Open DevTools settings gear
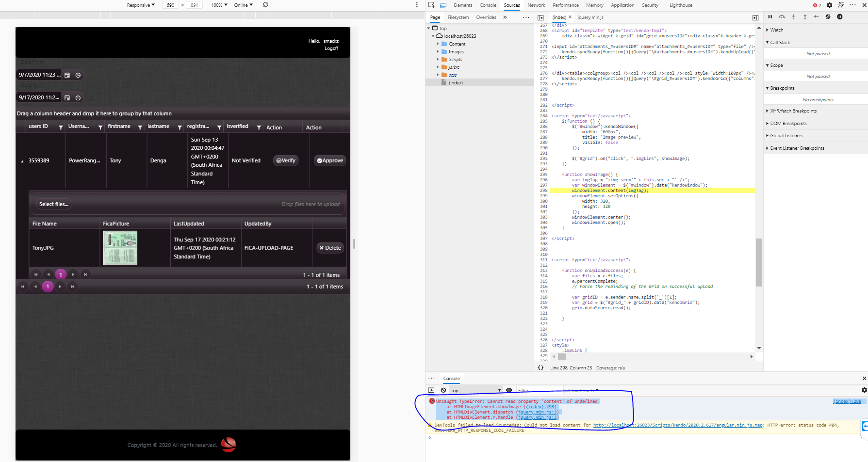Viewport: 868px width, 462px height. click(830, 5)
